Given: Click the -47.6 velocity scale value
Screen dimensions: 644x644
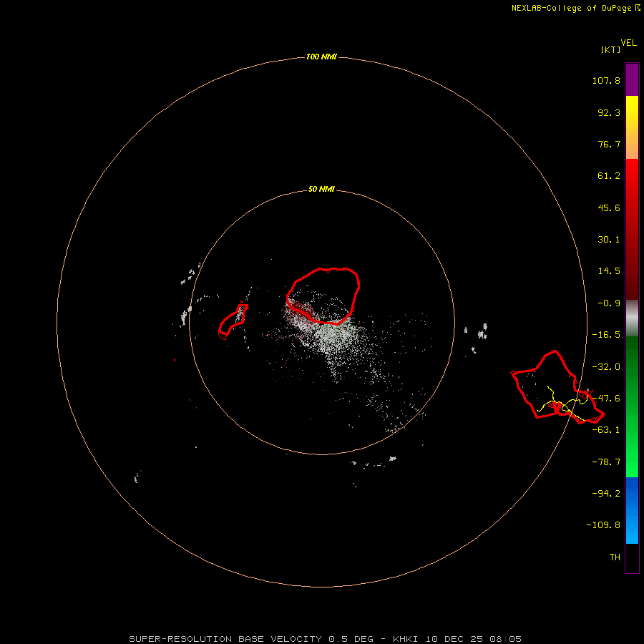Looking at the screenshot, I should (606, 399).
